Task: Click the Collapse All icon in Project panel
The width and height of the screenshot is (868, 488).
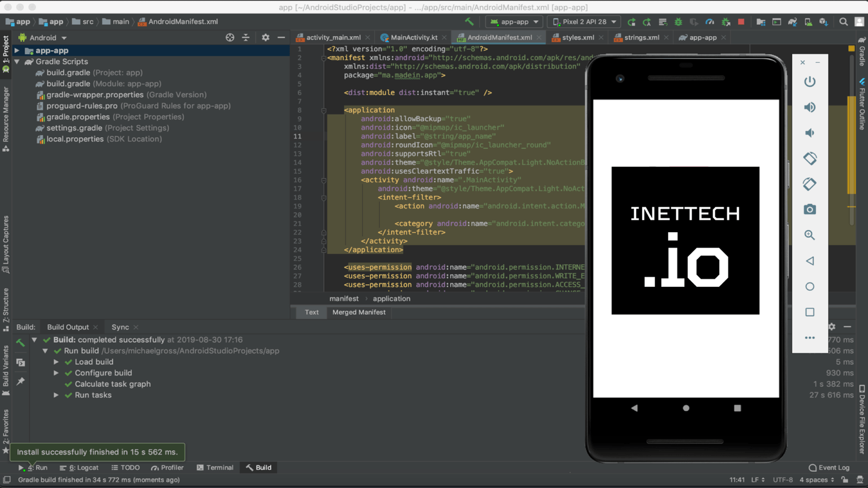Action: 246,37
